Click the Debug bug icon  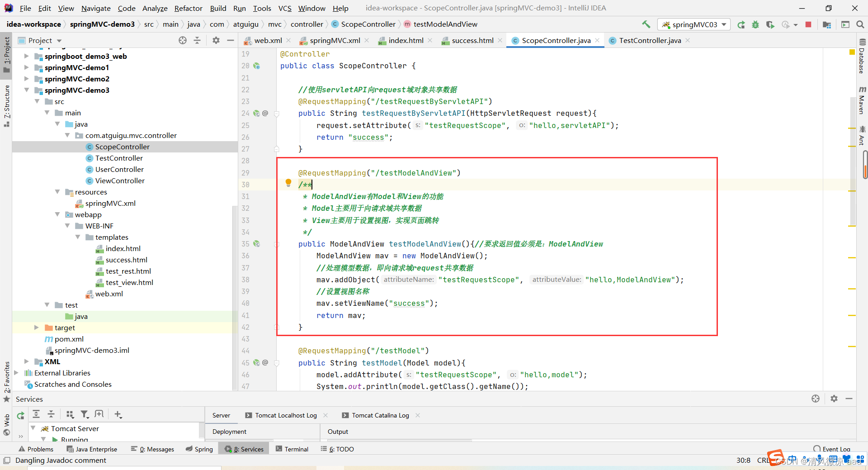(755, 24)
